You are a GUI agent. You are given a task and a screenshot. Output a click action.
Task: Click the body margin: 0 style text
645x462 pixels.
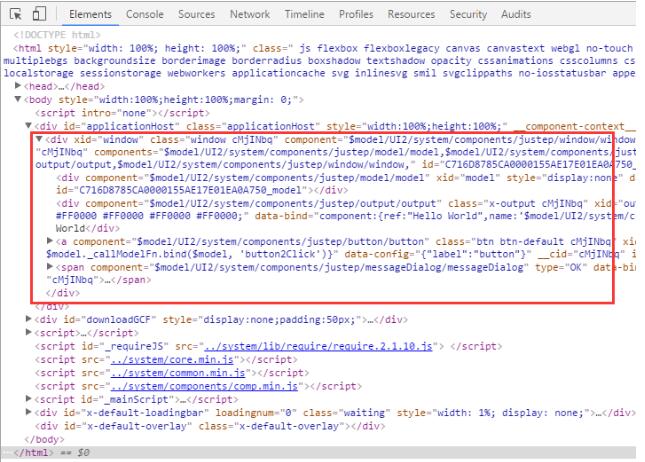point(262,100)
